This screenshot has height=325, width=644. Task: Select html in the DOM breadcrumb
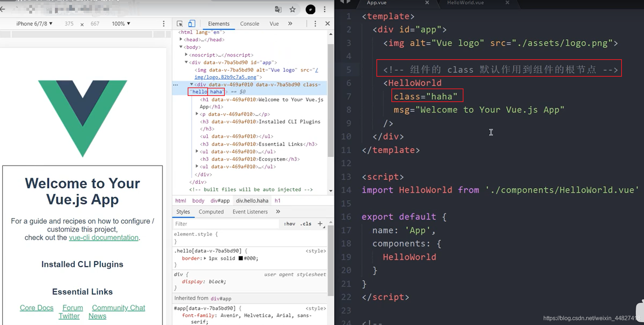(x=181, y=200)
